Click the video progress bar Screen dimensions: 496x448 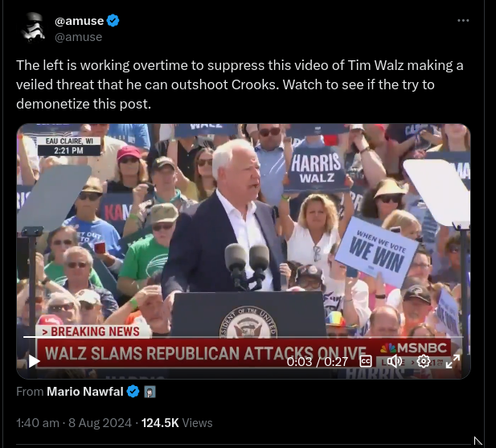point(244,337)
